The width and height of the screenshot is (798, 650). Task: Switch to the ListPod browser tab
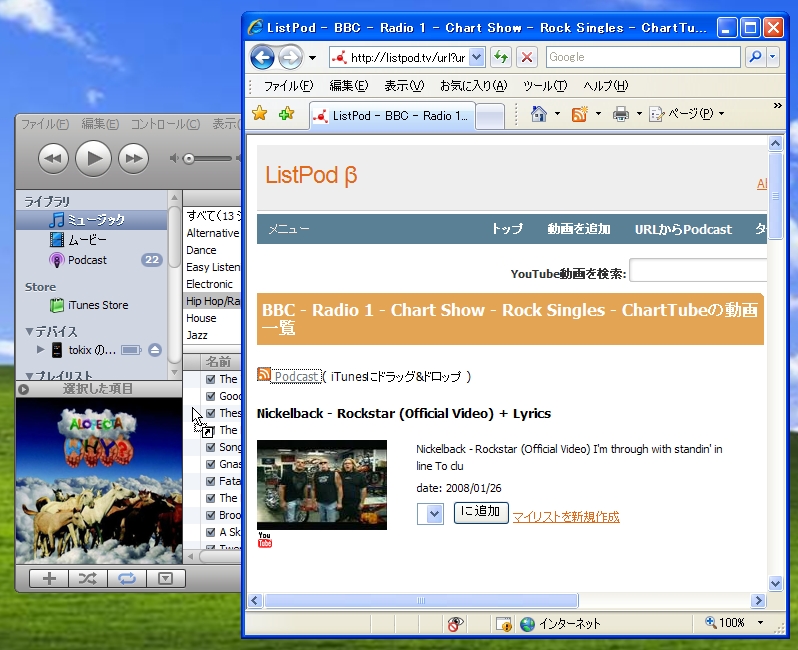coord(392,116)
